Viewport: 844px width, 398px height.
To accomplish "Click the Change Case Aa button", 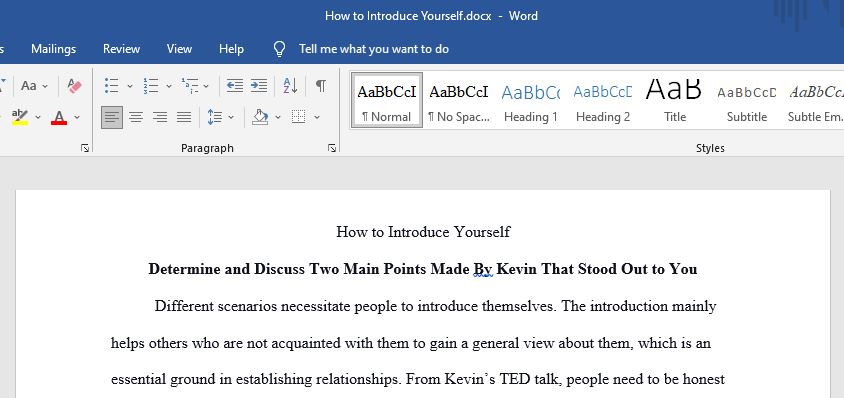I will point(29,86).
